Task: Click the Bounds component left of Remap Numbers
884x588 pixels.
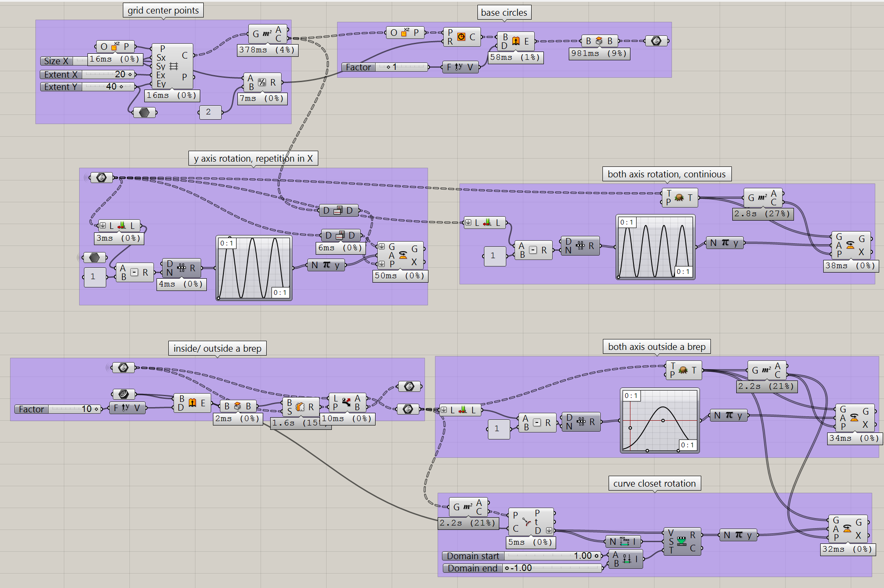Action: 623,541
